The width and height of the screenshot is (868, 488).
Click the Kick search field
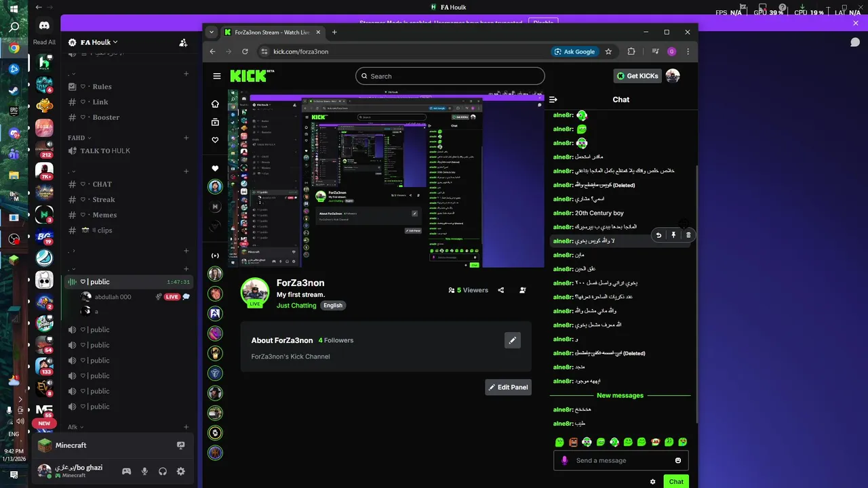click(450, 76)
